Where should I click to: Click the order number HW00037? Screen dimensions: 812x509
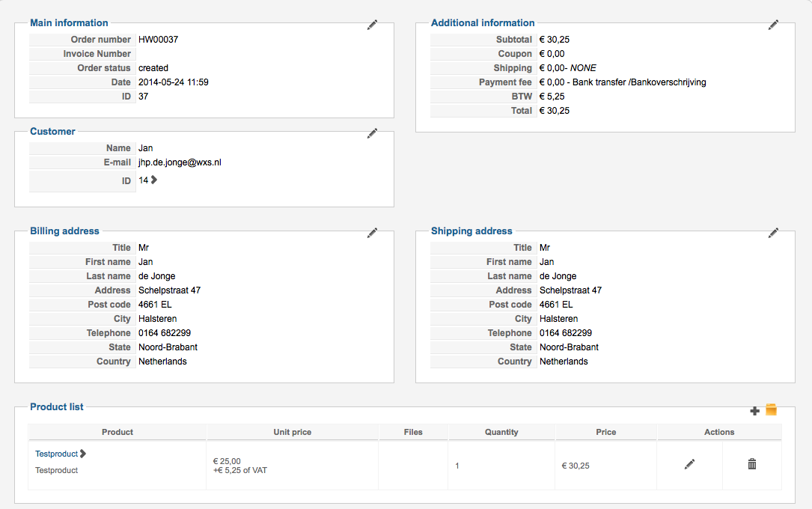click(x=158, y=40)
